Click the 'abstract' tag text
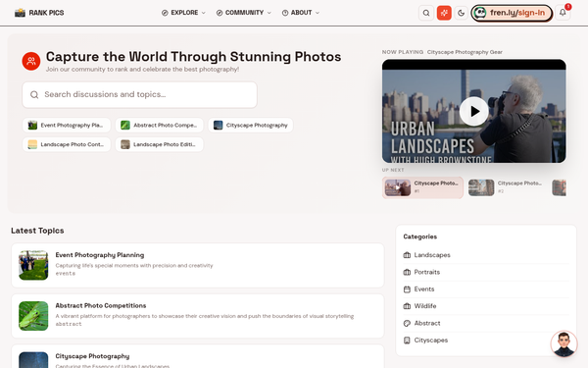 click(69, 324)
